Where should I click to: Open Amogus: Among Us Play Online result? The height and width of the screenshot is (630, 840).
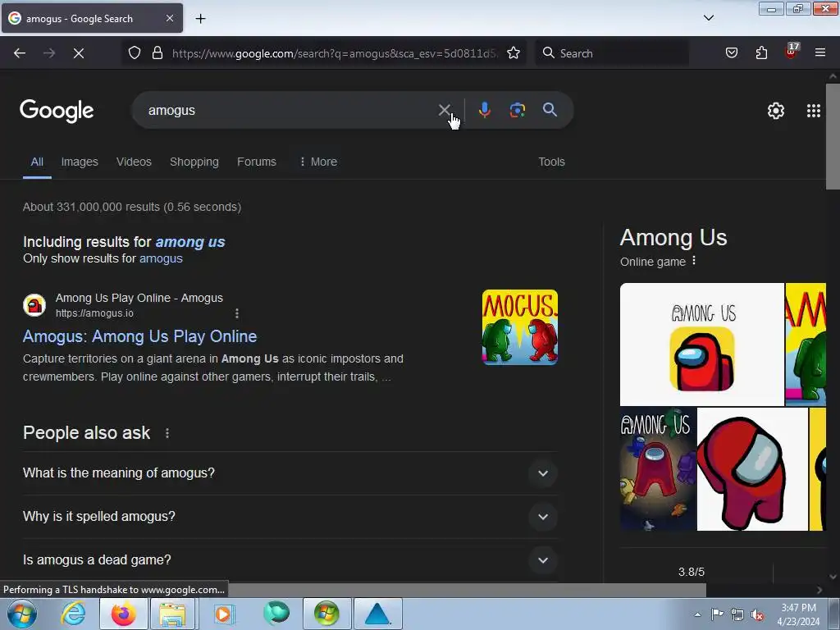(x=139, y=336)
